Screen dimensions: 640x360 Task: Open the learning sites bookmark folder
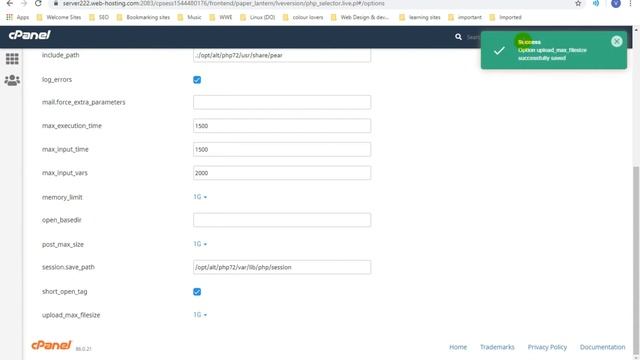click(x=420, y=17)
